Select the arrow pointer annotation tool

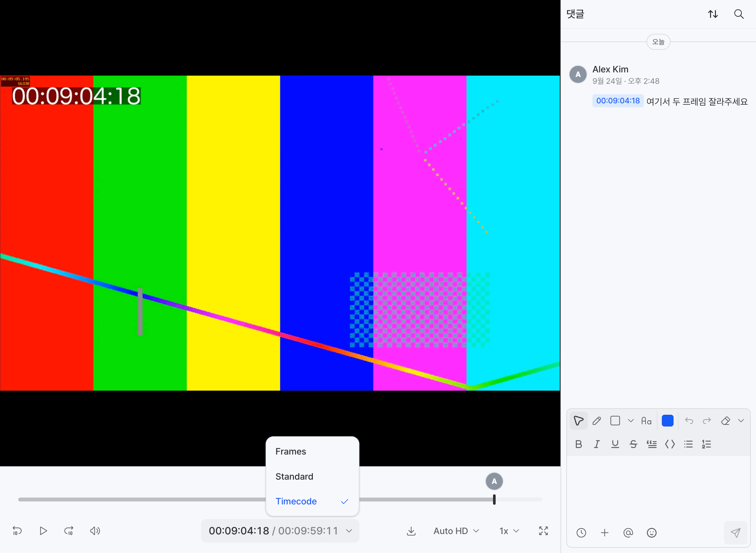point(578,421)
